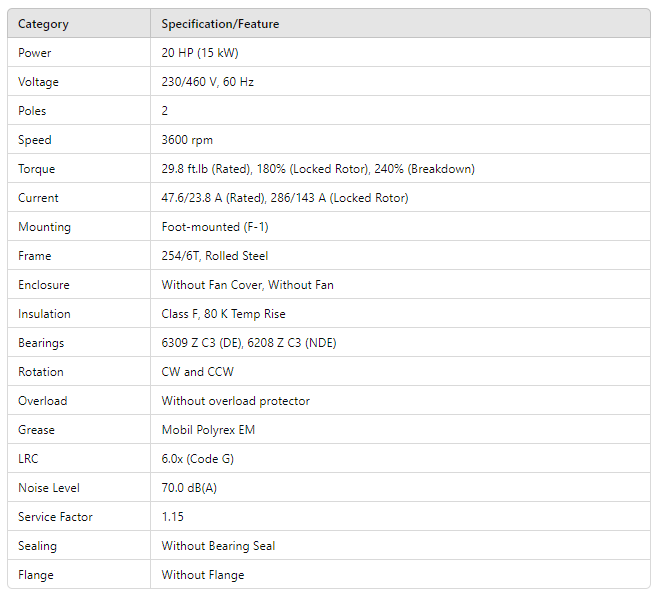Click the Category column header
Viewport: 662px width, 595px height.
[43, 24]
